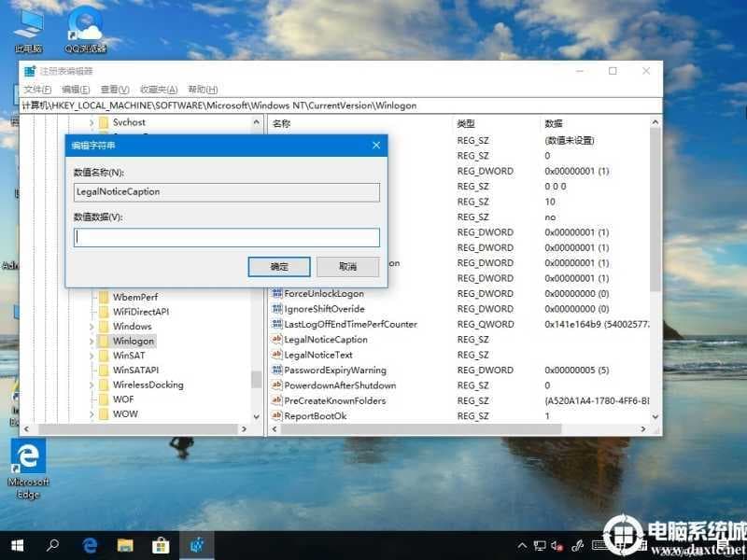Click the ForceUnlockLogon DWORD icon
Screen dimensions: 747x560
(276, 293)
